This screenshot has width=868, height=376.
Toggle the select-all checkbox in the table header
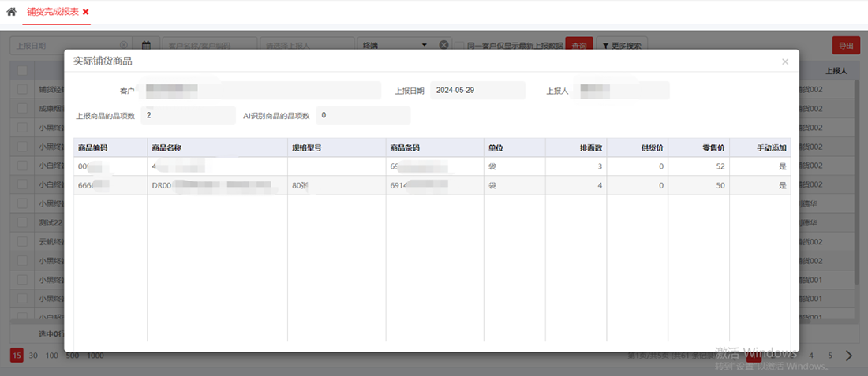click(22, 71)
